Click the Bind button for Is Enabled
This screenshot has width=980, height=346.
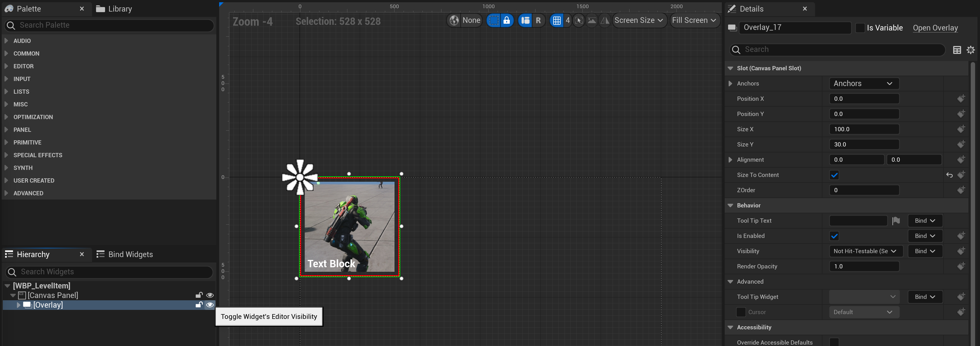pyautogui.click(x=925, y=236)
